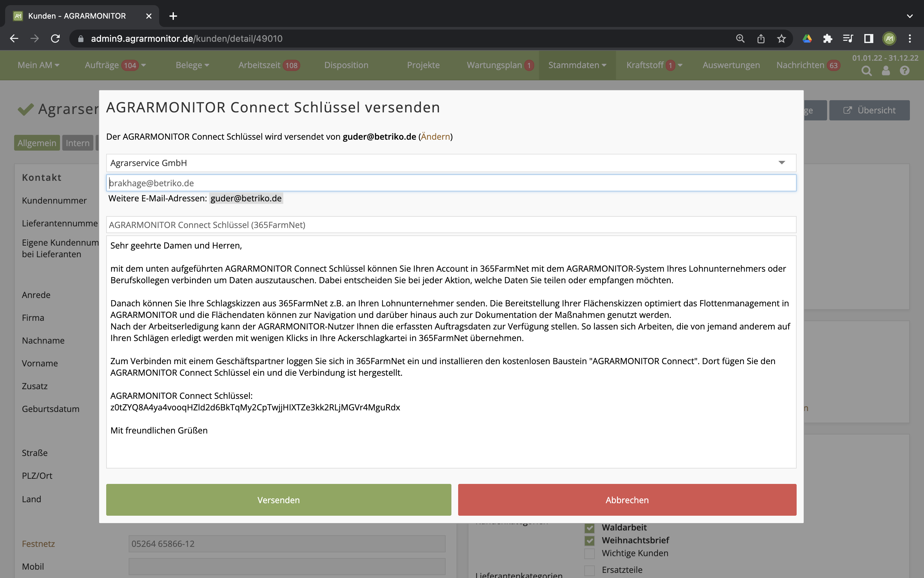Screen dimensions: 924x578
Task: Open Nachrichten menu item
Action: [808, 65]
